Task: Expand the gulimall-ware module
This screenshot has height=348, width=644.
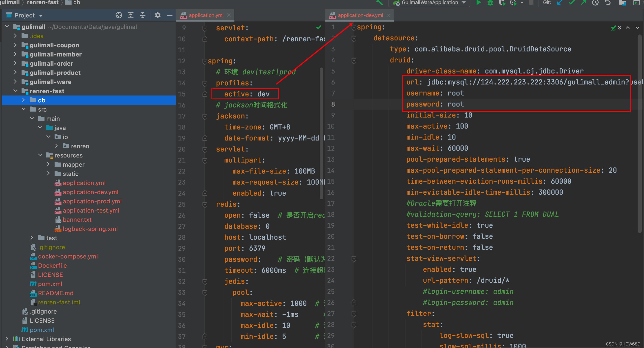Action: click(16, 82)
